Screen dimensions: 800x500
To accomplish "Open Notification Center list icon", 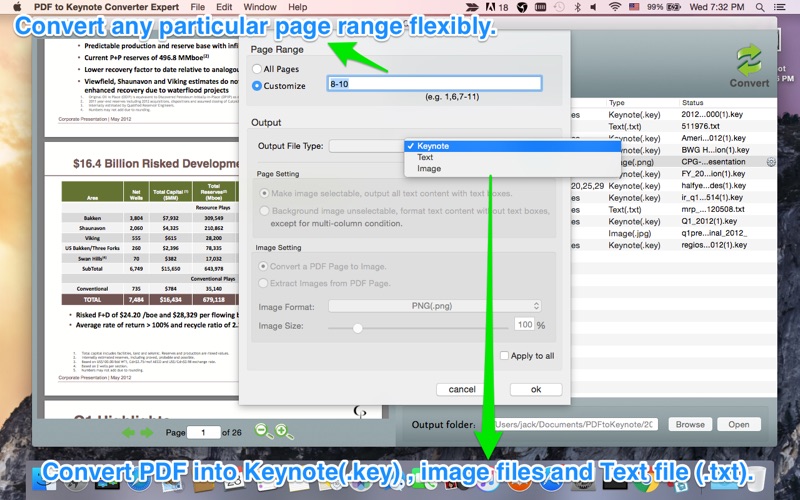I will [780, 7].
